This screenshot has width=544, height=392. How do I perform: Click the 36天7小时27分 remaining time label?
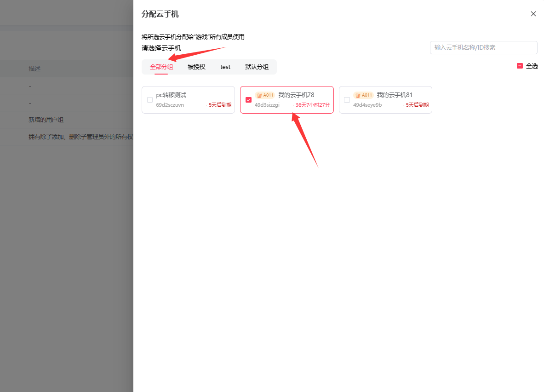tap(312, 105)
